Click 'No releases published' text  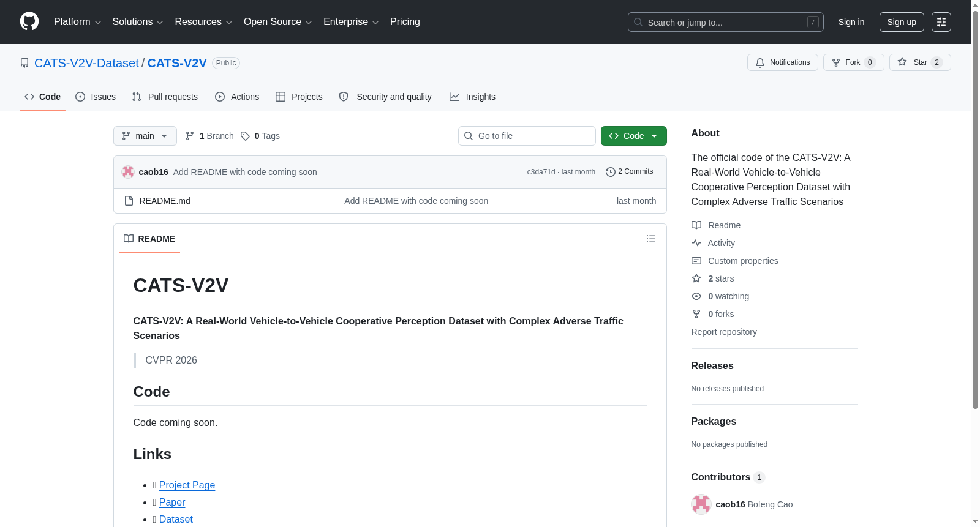(728, 389)
